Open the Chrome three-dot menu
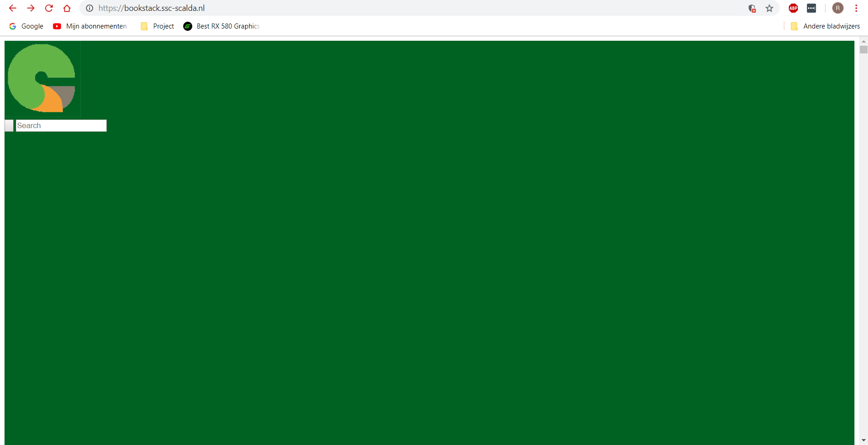The height and width of the screenshot is (445, 868). (856, 8)
